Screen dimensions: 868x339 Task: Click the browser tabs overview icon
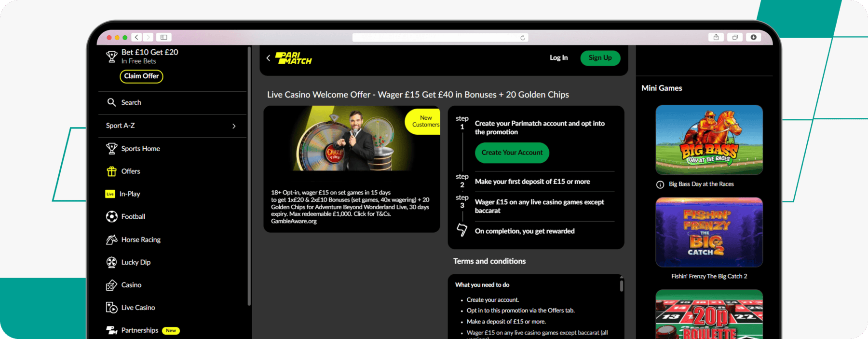coord(735,37)
